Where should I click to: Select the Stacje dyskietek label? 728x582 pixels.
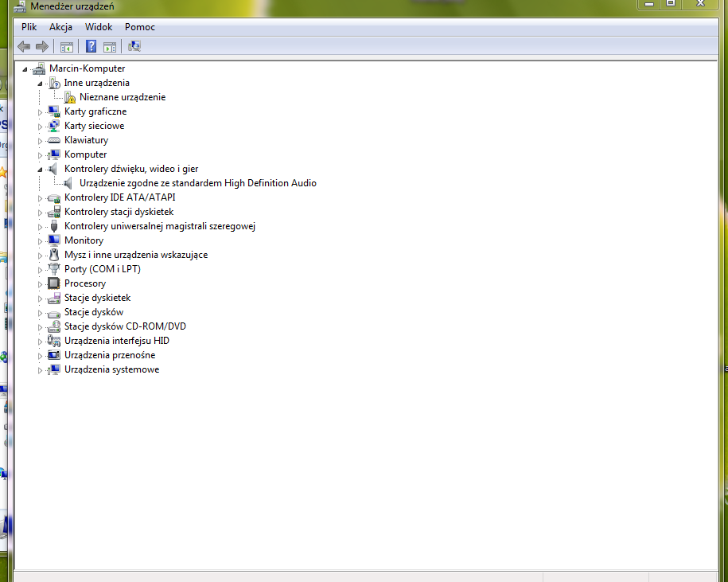coord(98,298)
